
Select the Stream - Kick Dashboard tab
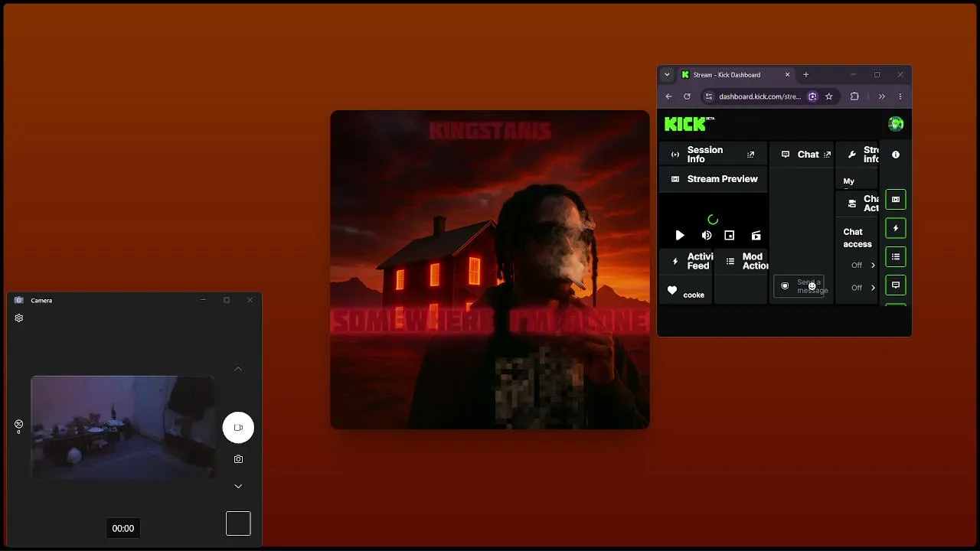click(x=736, y=75)
